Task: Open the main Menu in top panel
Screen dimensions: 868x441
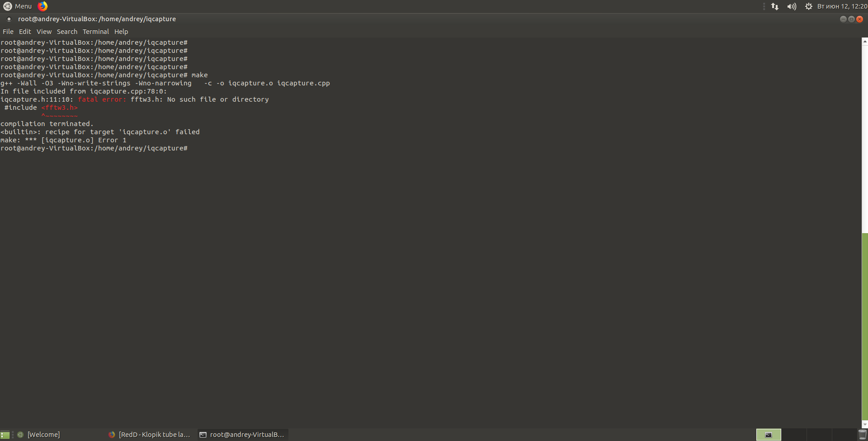Action: coord(18,6)
